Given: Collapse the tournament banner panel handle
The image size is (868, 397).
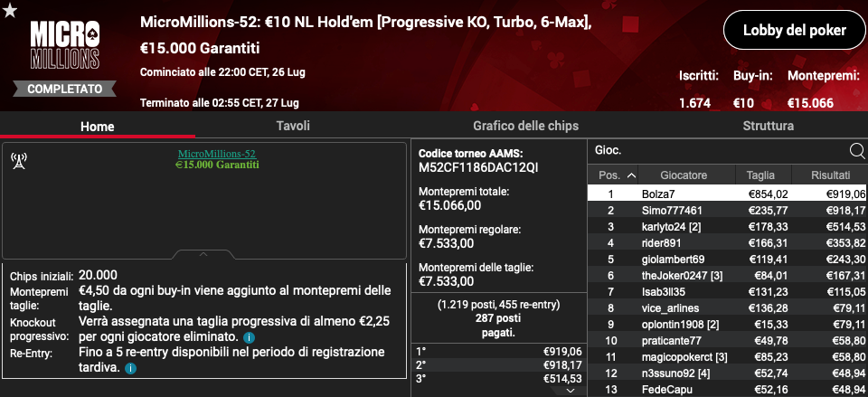Looking at the screenshot, I should 203,254.
